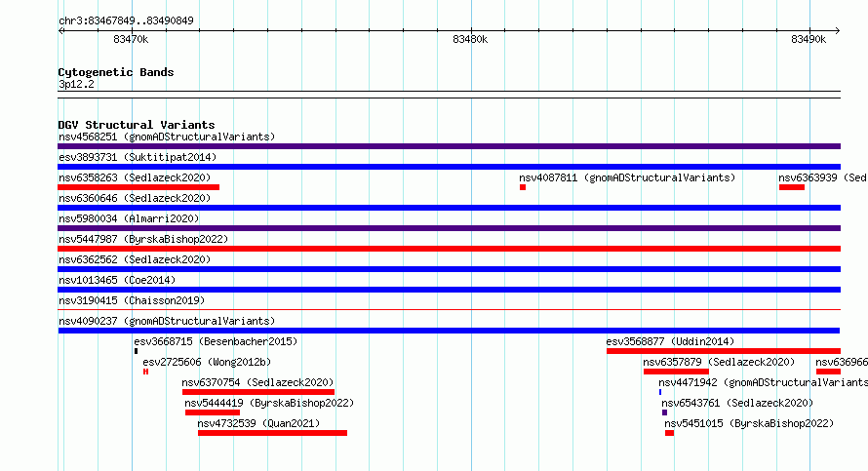The image size is (868, 471).
Task: Click the small red esv2725606 marker
Action: click(x=145, y=372)
